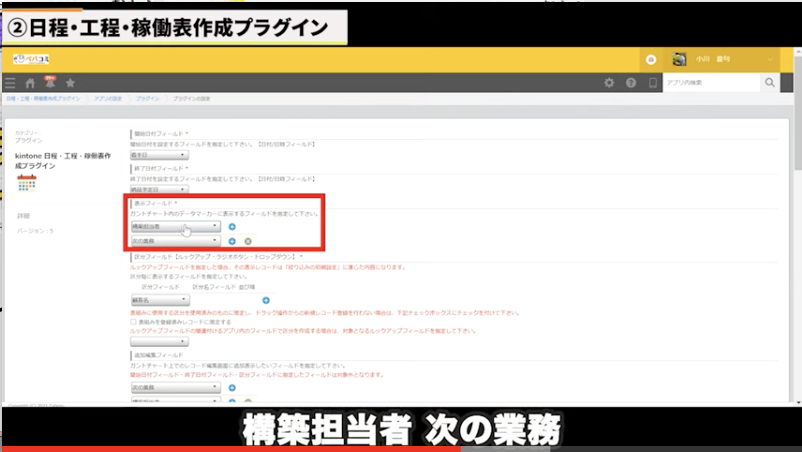Add a row after the 構築担当者 display field
The width and height of the screenshot is (802, 452).
[232, 227]
